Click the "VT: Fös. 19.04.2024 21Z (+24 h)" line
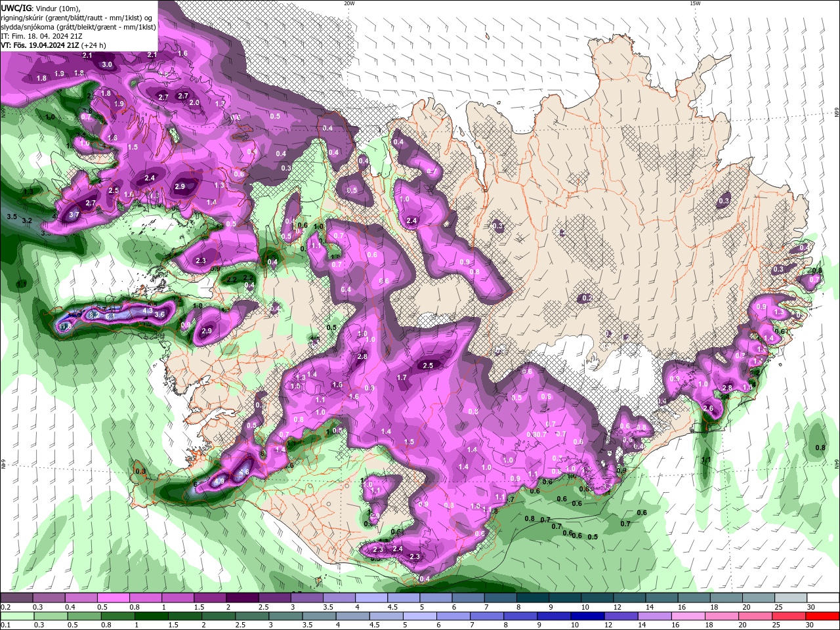840x630 pixels. (54, 45)
